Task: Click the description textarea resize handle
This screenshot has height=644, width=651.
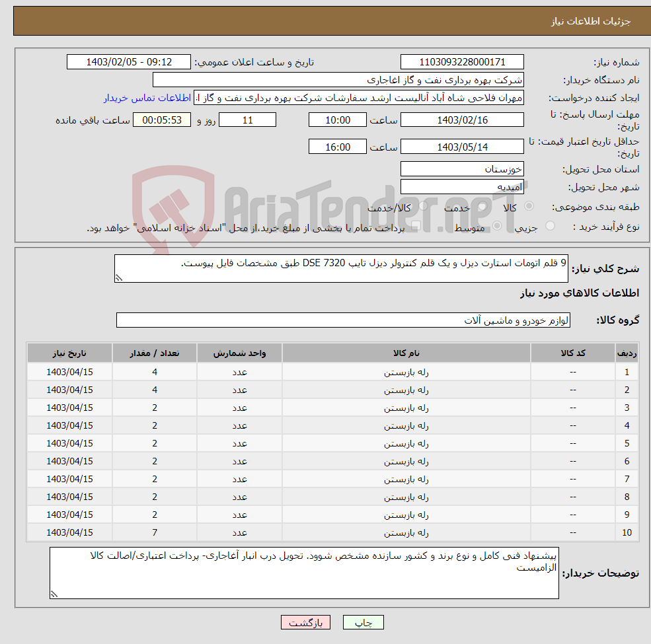Action: 119,278
